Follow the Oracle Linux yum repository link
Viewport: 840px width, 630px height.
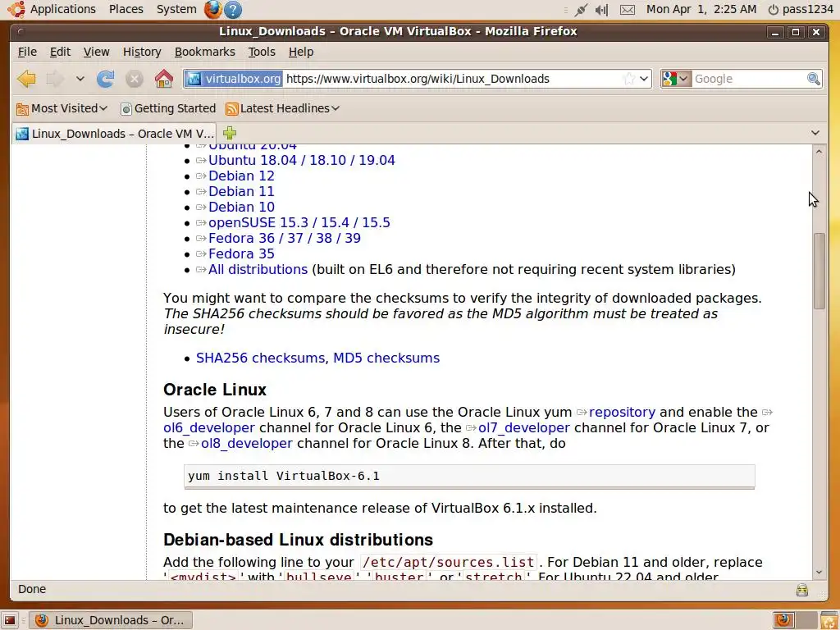pyautogui.click(x=622, y=412)
